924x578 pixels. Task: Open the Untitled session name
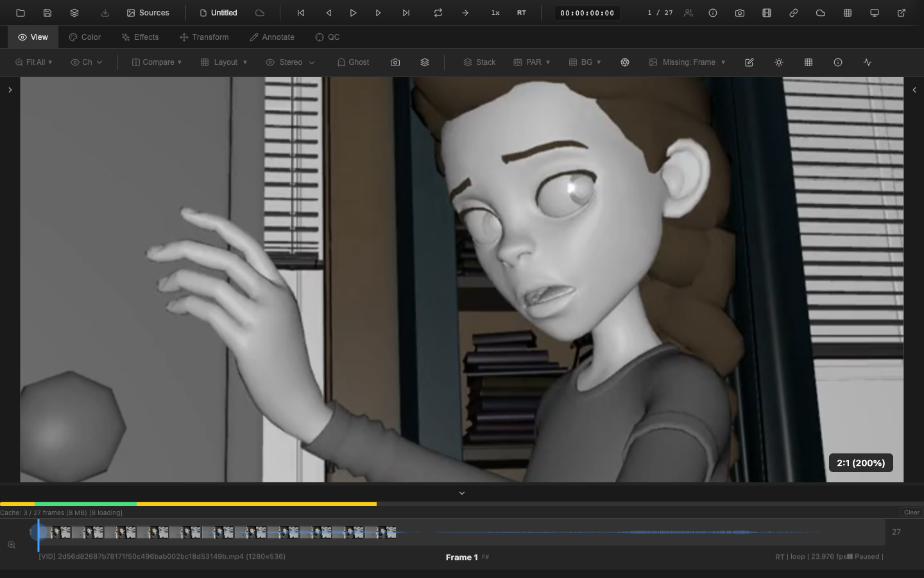click(x=223, y=12)
